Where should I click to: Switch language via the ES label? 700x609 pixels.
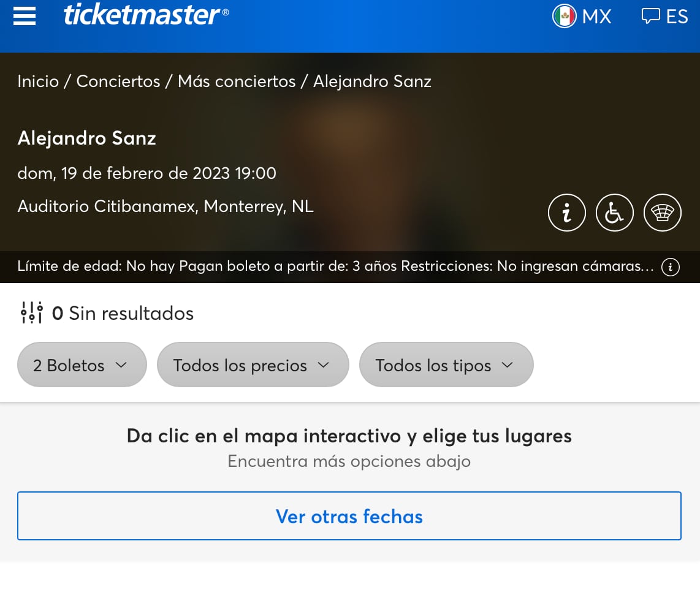point(677,16)
